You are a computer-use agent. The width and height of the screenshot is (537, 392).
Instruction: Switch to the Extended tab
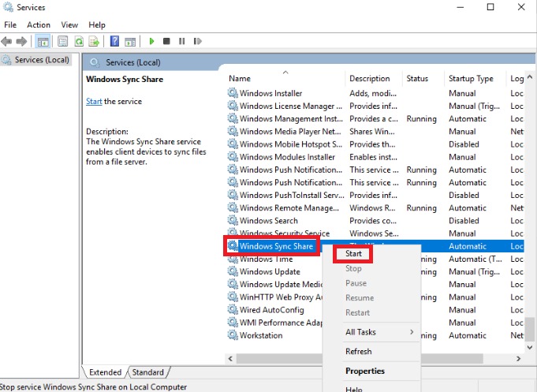[105, 372]
